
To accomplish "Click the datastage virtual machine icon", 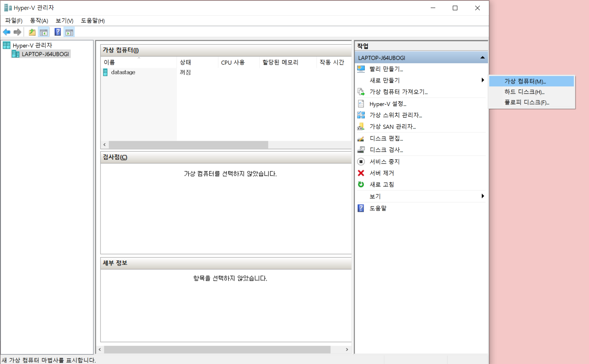I will (x=105, y=72).
